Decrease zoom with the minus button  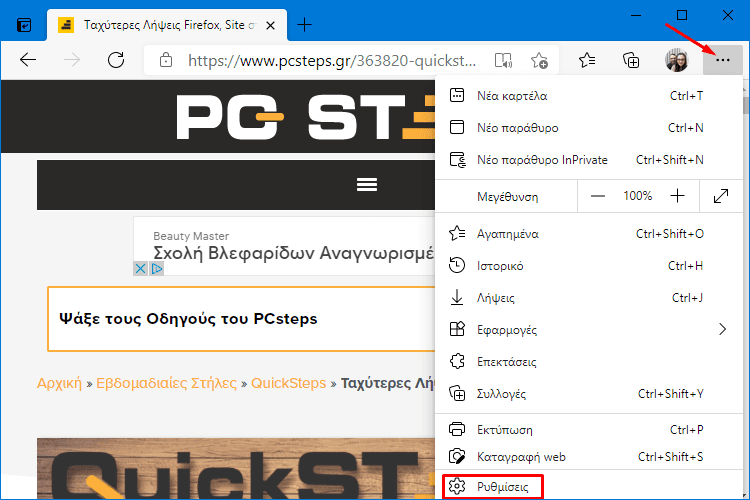pos(597,196)
